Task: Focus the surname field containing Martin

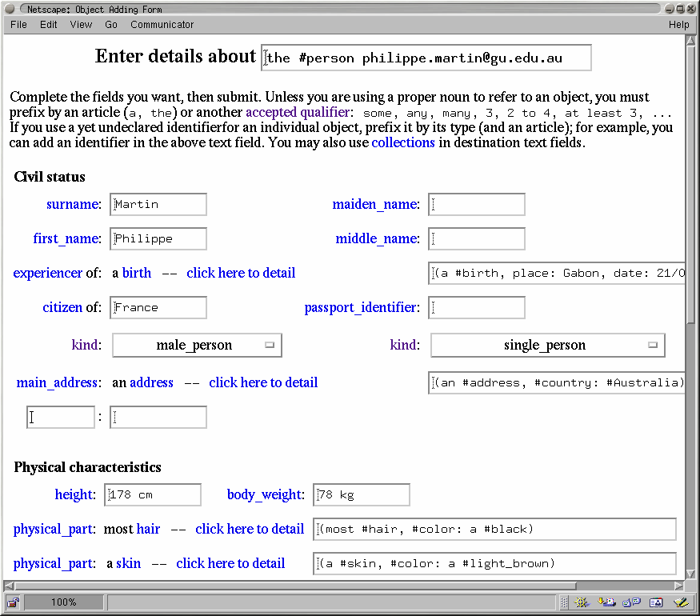Action: tap(158, 204)
